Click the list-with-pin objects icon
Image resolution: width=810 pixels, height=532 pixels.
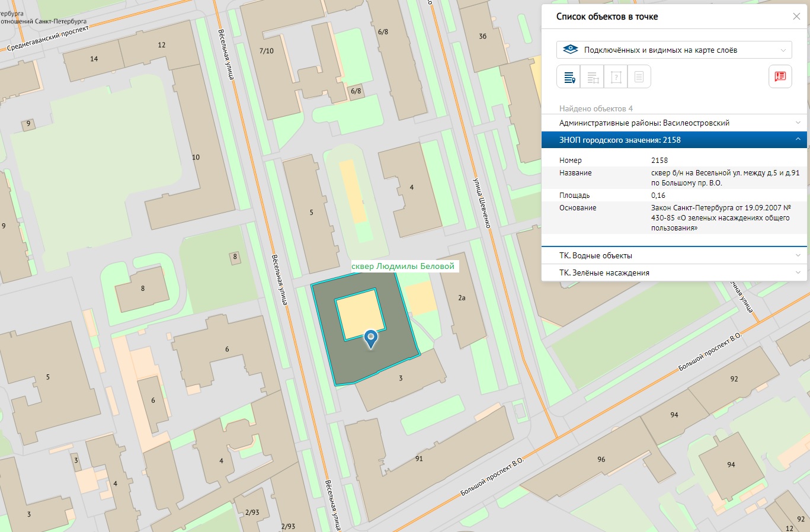point(569,77)
